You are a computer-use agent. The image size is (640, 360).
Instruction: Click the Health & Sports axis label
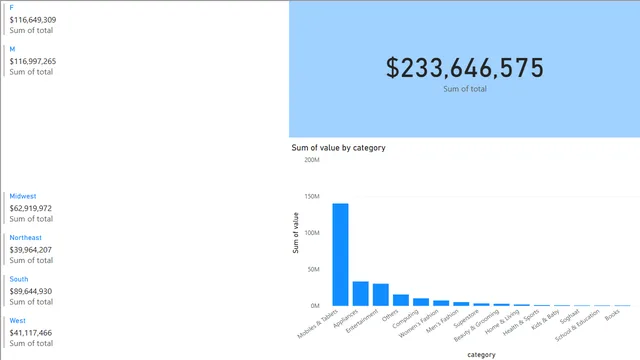pos(521,322)
